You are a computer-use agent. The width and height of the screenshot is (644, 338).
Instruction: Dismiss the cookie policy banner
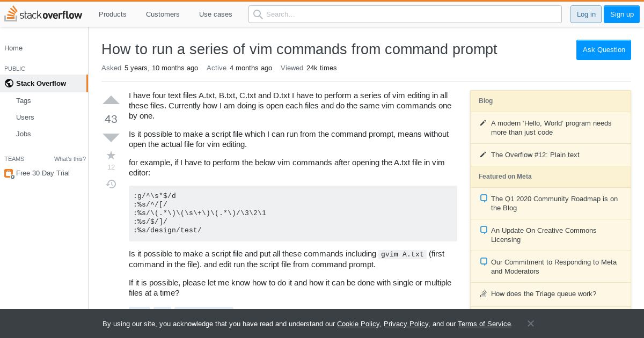[x=530, y=324]
